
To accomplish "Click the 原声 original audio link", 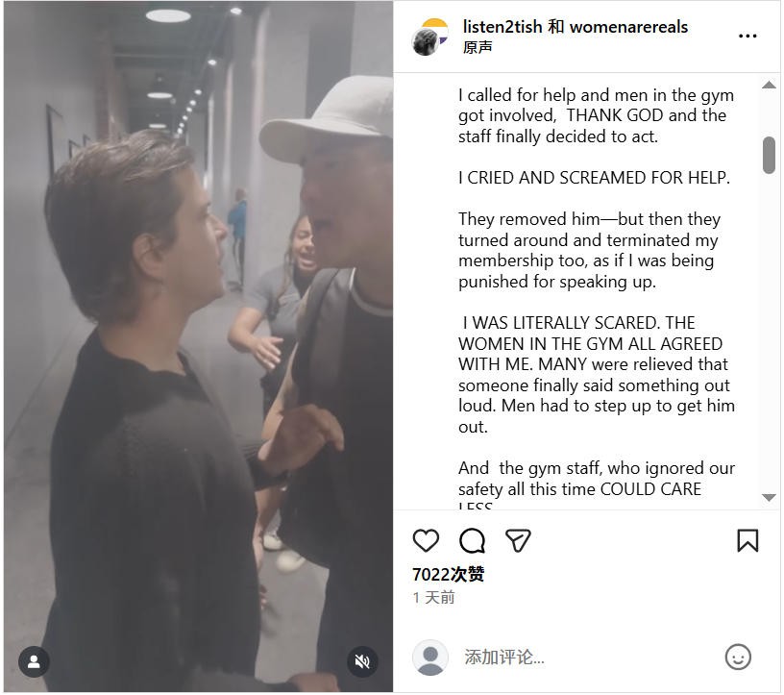I will coord(478,48).
